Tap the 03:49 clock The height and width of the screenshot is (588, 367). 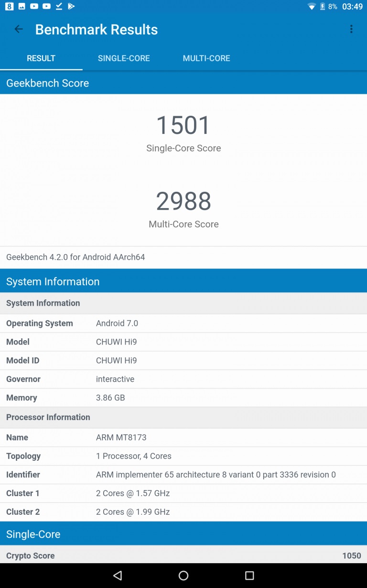coord(353,7)
